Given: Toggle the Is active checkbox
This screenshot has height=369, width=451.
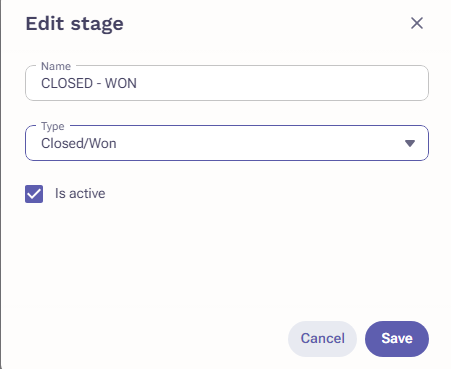Looking at the screenshot, I should pos(34,194).
